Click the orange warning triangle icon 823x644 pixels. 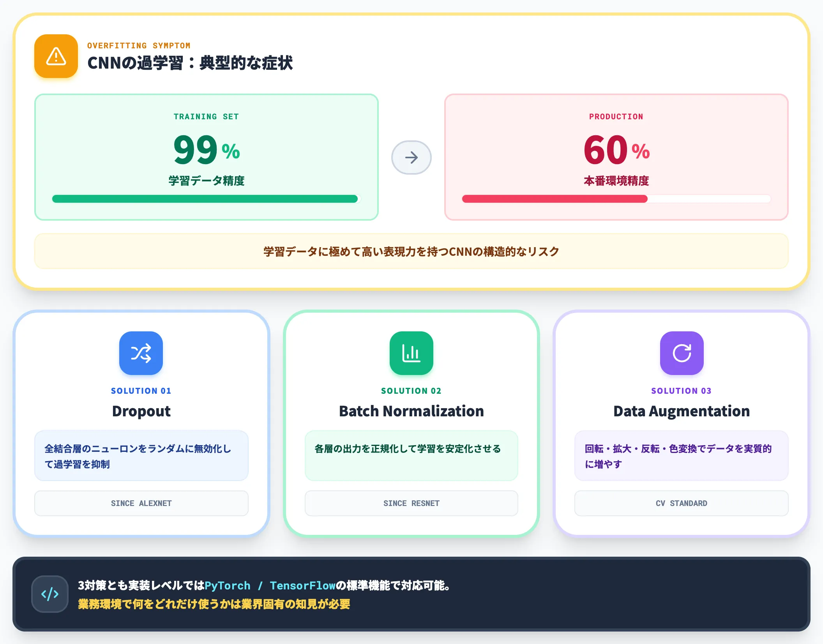click(x=56, y=56)
